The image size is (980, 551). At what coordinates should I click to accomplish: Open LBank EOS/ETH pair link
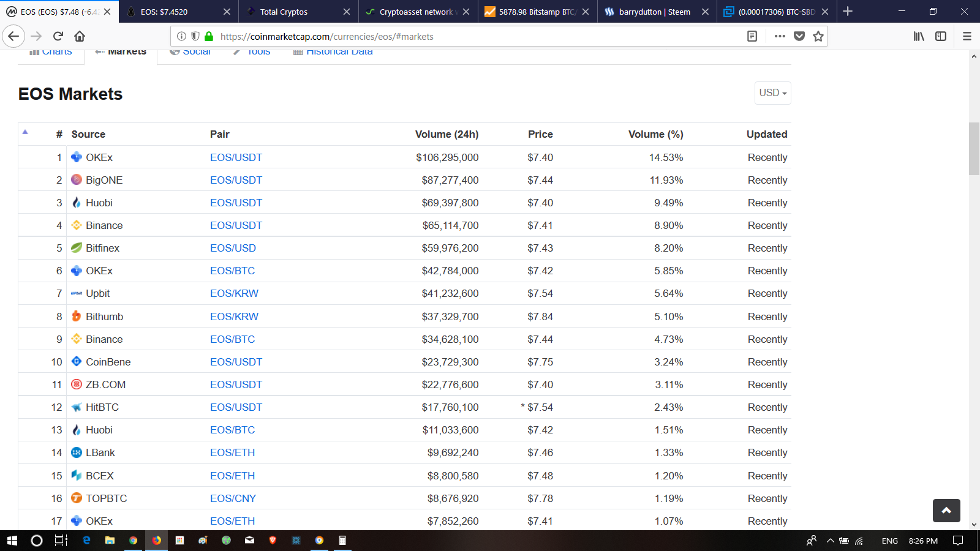(x=232, y=452)
